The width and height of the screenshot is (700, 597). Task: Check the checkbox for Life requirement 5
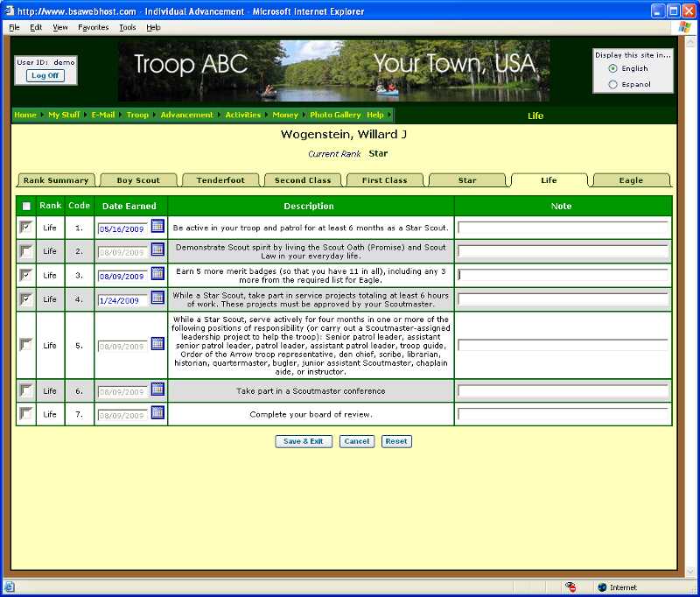[x=26, y=345]
